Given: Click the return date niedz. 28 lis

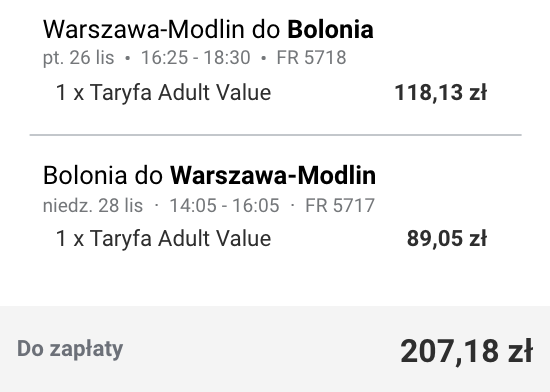Looking at the screenshot, I should click(93, 205).
